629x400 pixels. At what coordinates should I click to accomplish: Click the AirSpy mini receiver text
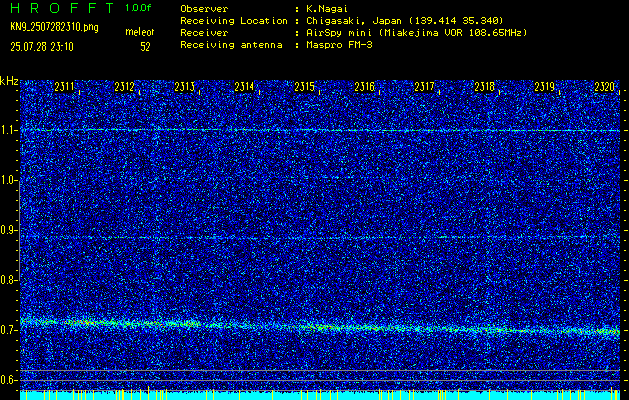click(x=416, y=33)
